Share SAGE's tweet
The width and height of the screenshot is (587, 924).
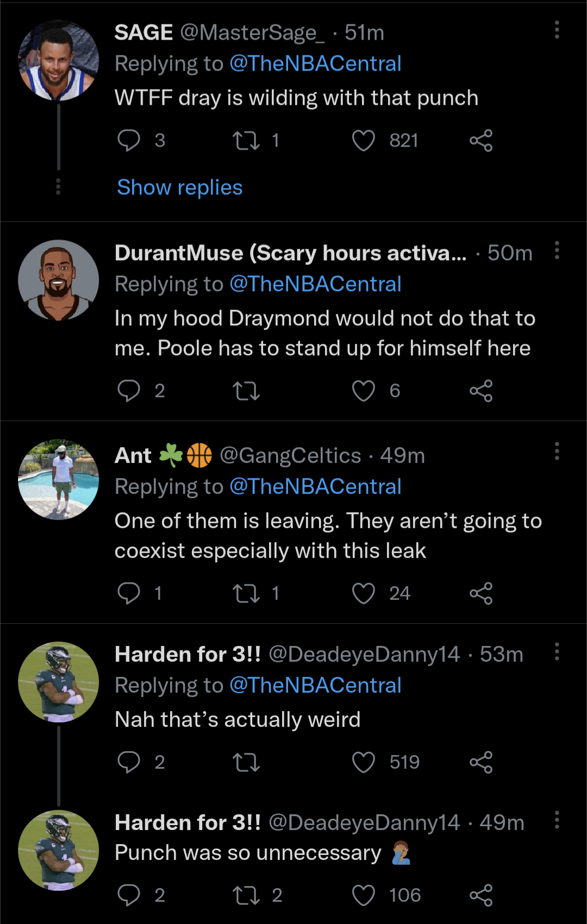(481, 141)
